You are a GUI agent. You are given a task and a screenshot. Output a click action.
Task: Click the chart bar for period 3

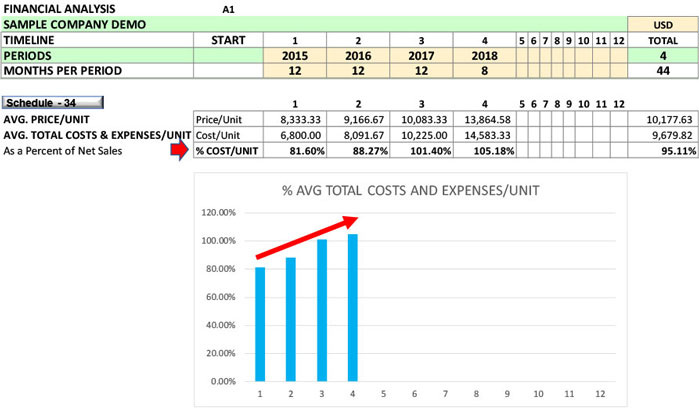(x=322, y=310)
